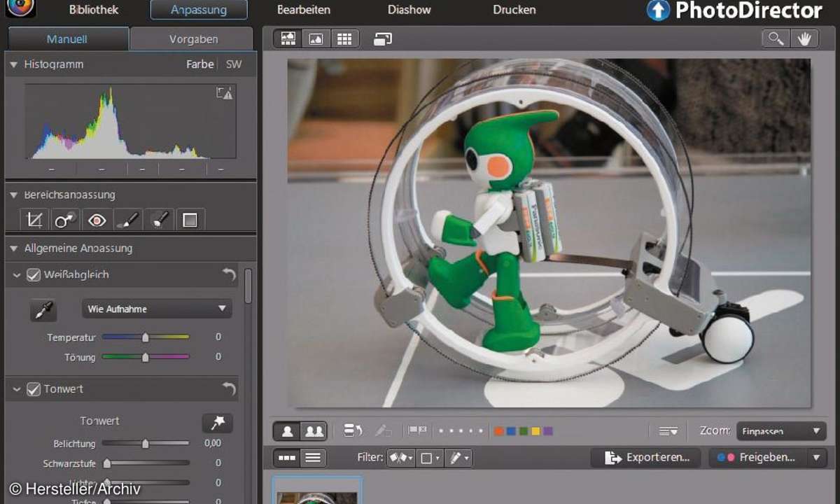Switch browser to list style
This screenshot has height=504, width=840.
click(x=313, y=458)
